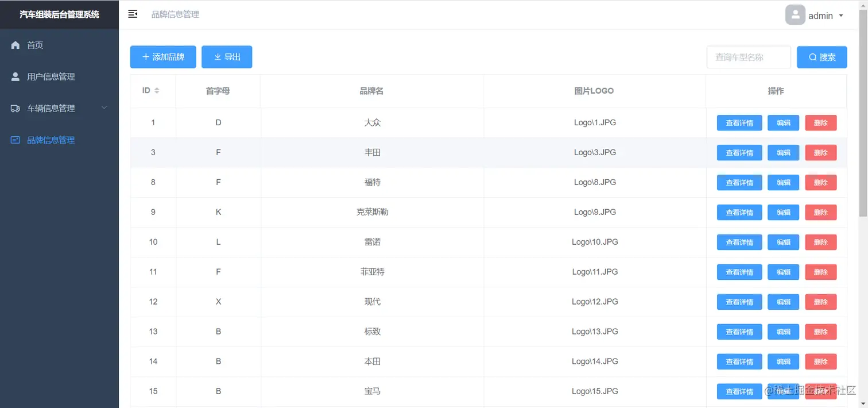
Task: Edit the 雷诺 brand row
Action: point(783,243)
